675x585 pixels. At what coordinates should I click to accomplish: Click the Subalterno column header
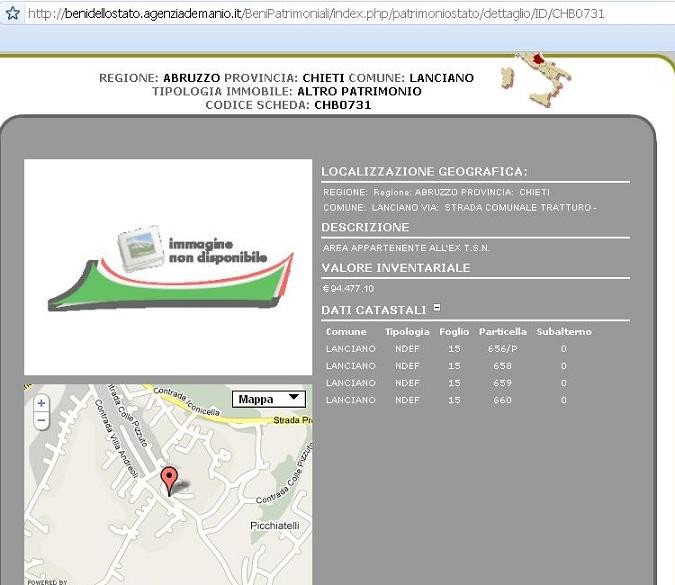click(564, 331)
